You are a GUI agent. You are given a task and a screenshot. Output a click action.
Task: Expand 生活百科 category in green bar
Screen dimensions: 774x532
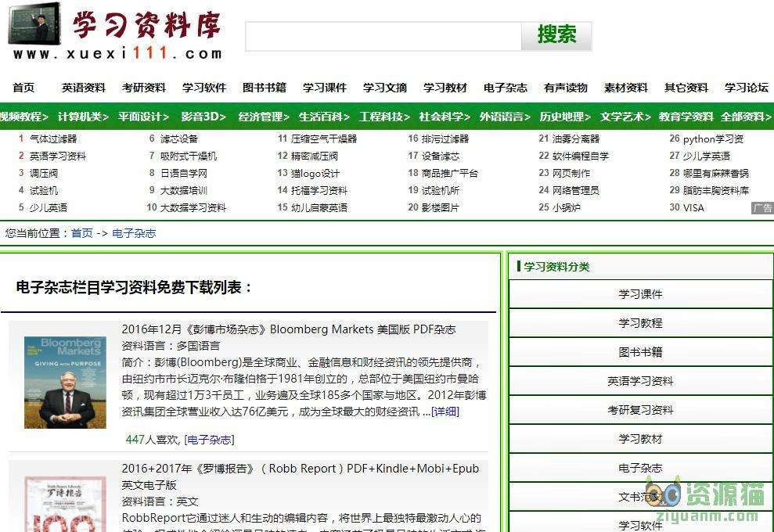(x=324, y=117)
